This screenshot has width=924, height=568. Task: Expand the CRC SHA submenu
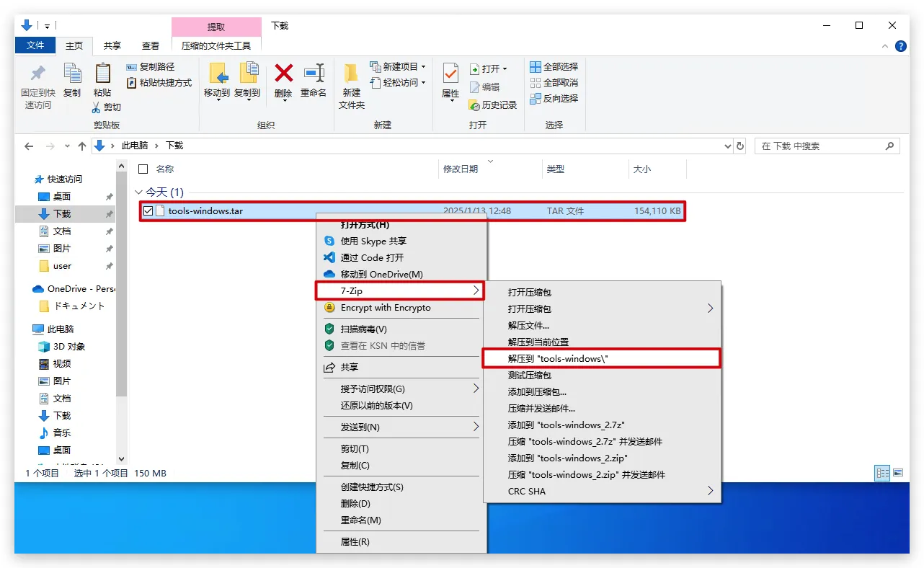click(710, 491)
